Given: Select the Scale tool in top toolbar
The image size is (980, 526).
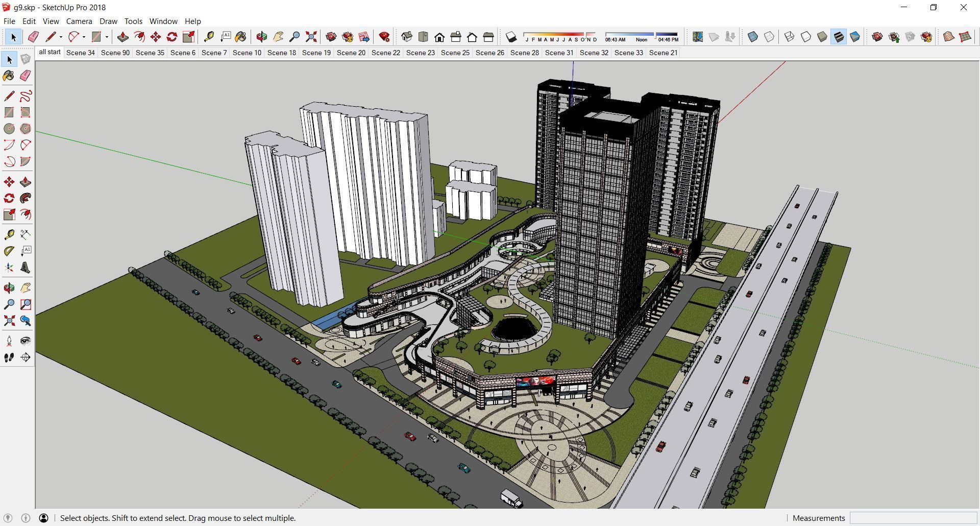Looking at the screenshot, I should click(x=188, y=37).
